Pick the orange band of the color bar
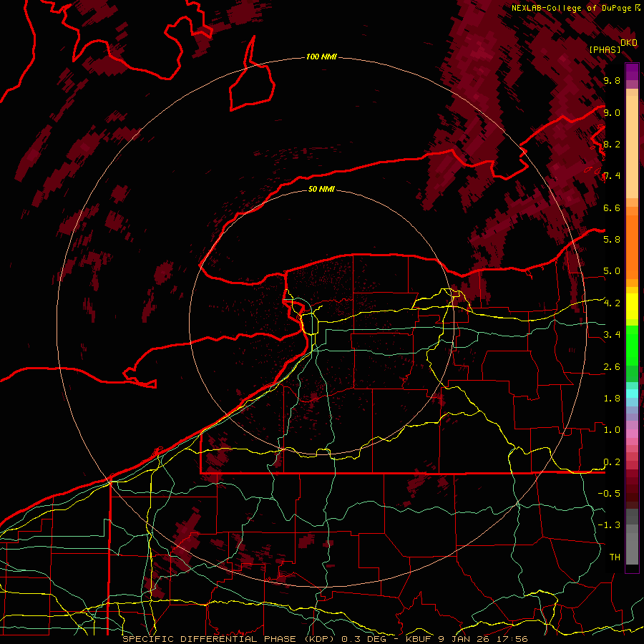This screenshot has width=644, height=644. pos(632,246)
